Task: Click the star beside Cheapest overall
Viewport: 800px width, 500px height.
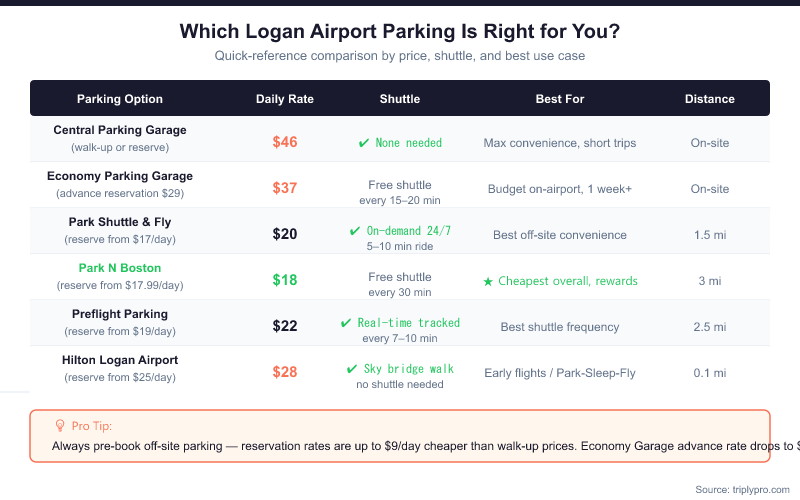Action: 488,281
